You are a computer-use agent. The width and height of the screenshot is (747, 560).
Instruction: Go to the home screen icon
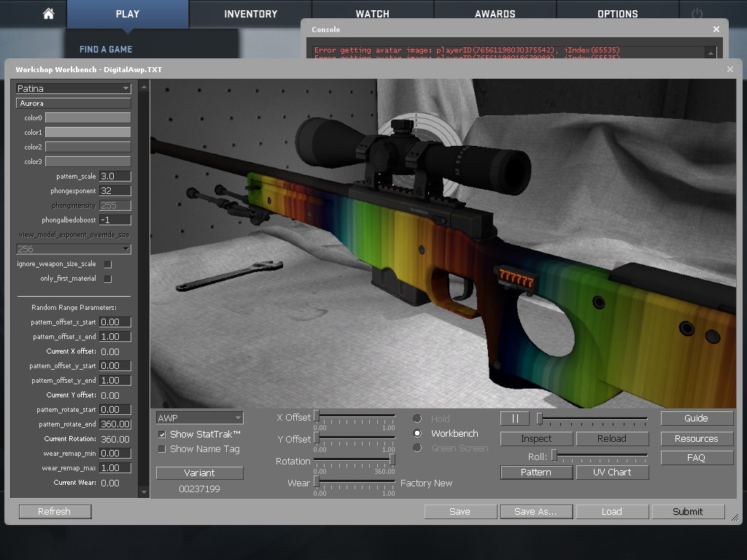48,14
